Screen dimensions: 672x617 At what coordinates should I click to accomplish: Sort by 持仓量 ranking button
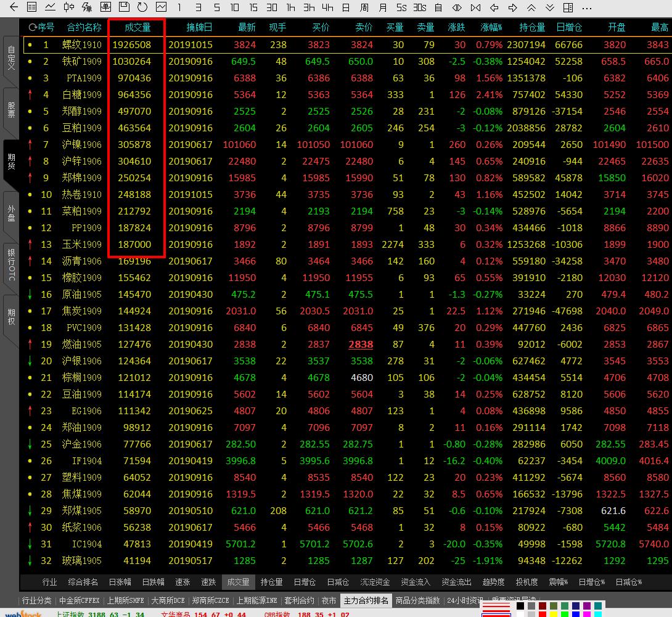(271, 582)
